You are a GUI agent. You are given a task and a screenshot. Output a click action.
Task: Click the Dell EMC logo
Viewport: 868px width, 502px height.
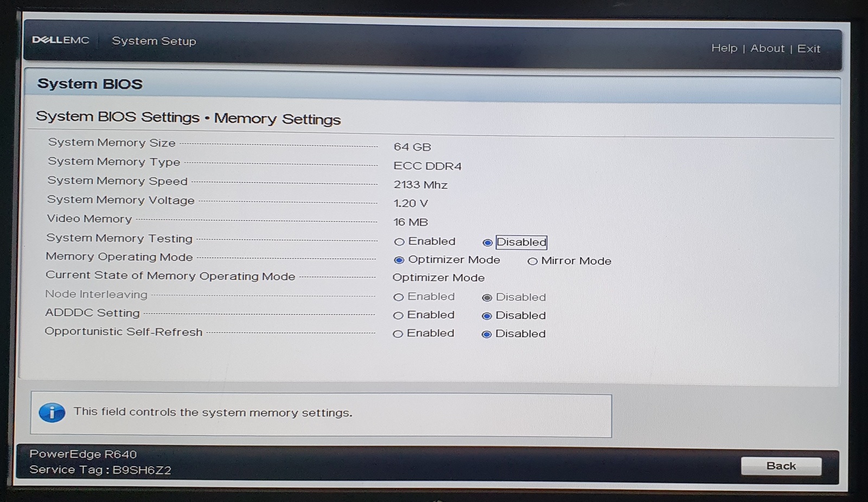coord(61,40)
